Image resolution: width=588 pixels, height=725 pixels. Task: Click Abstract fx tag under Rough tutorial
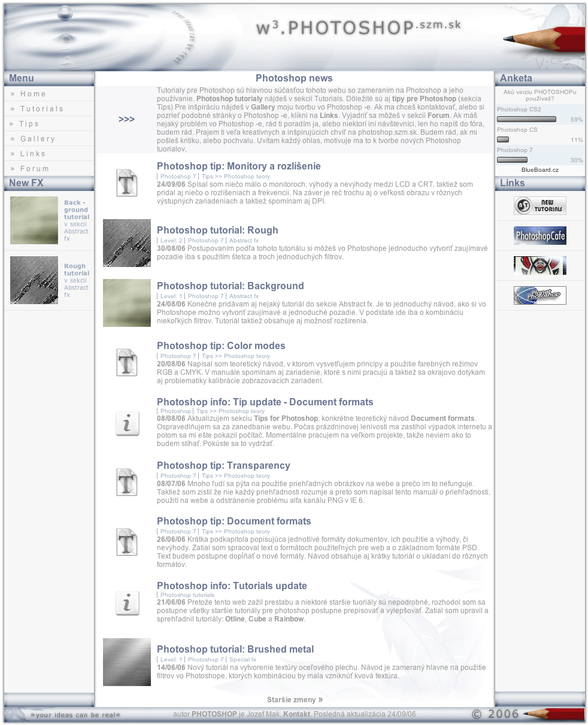click(x=244, y=241)
